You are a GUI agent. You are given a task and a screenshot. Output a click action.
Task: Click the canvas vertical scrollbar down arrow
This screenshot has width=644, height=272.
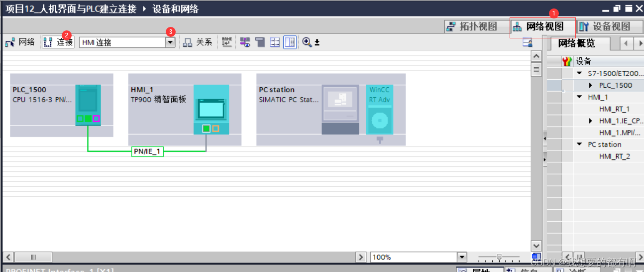[536, 246]
